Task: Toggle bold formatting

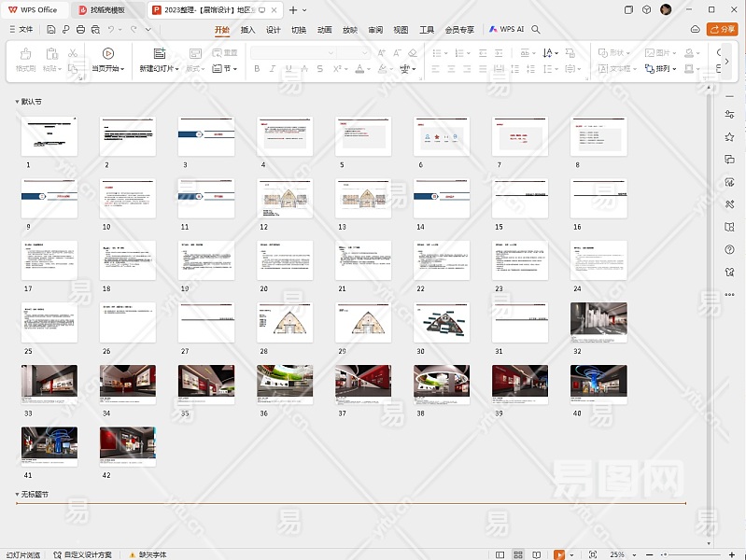Action: pyautogui.click(x=256, y=68)
